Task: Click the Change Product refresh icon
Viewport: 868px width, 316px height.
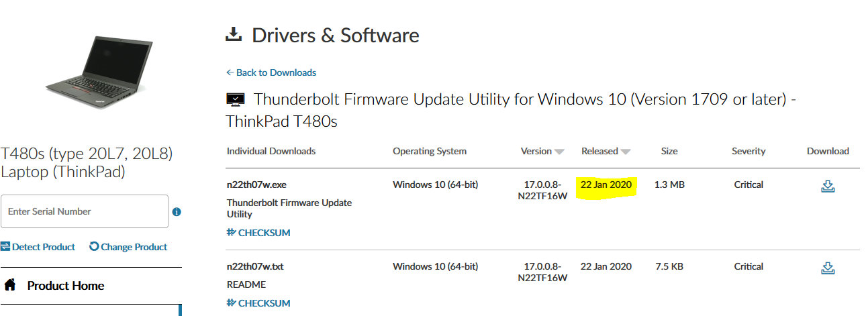Action: pos(94,247)
